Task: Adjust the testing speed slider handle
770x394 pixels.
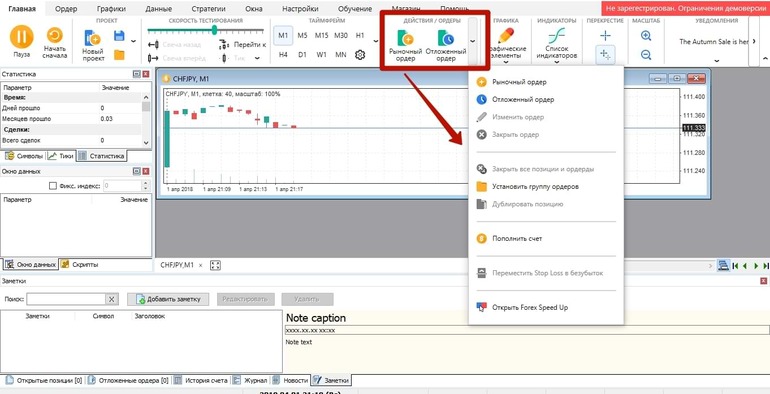Action: pyautogui.click(x=214, y=30)
